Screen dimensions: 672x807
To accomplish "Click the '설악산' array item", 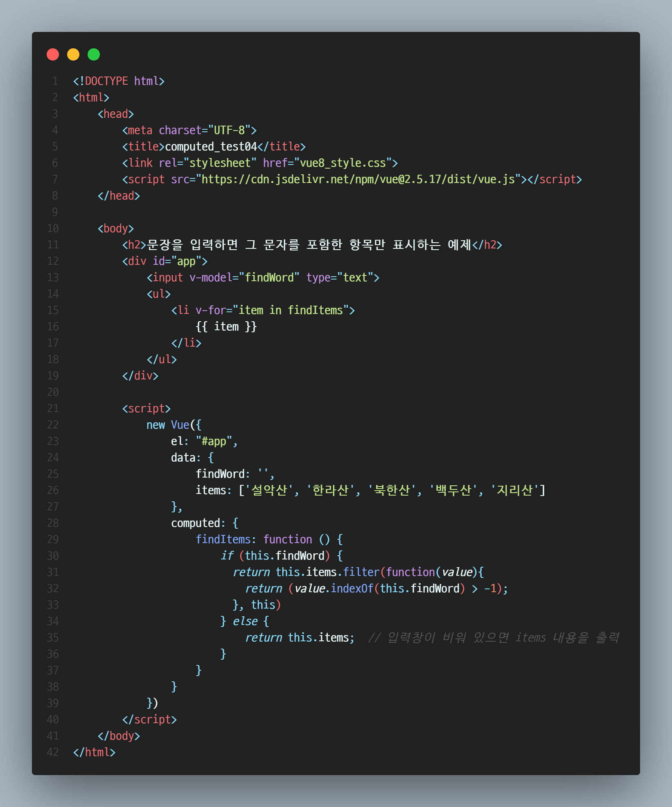I will 269,490.
